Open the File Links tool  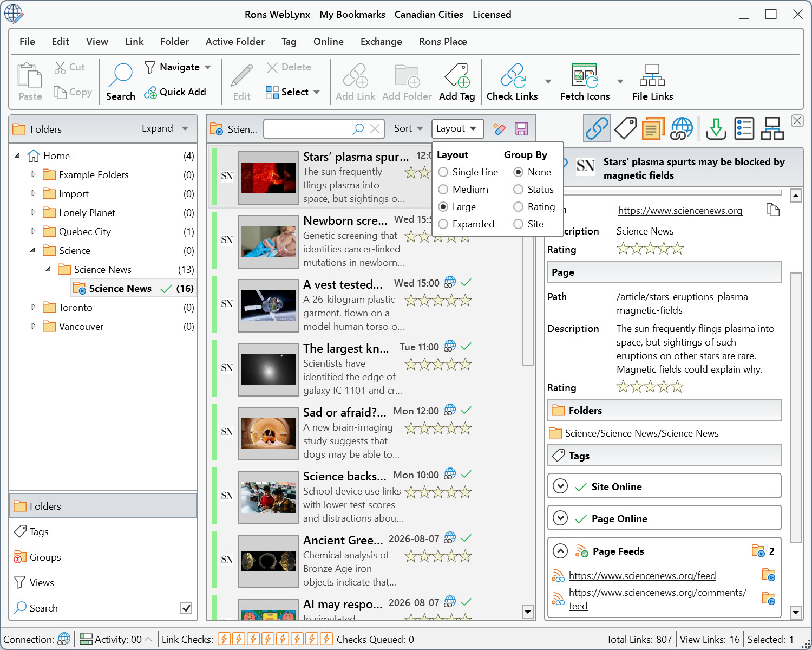click(652, 81)
